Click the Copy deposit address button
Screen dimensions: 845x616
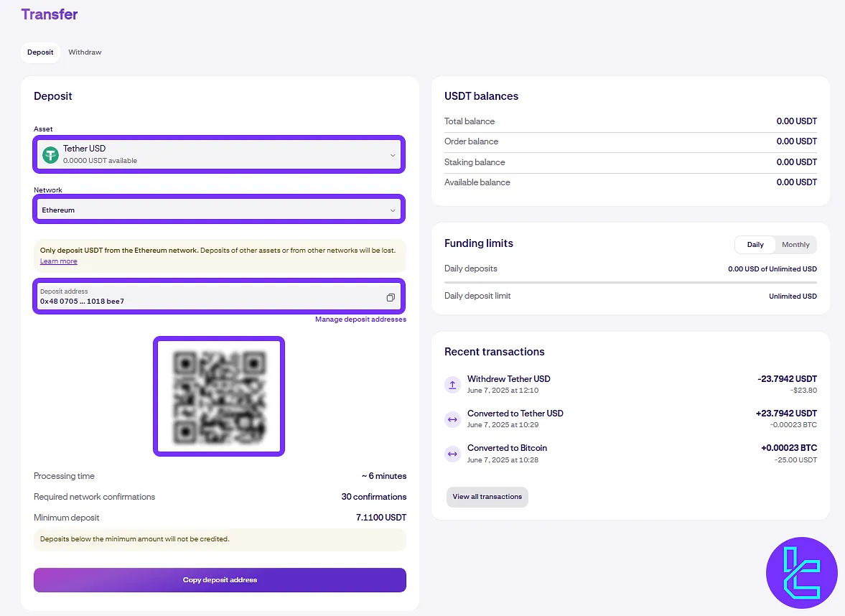click(x=220, y=580)
